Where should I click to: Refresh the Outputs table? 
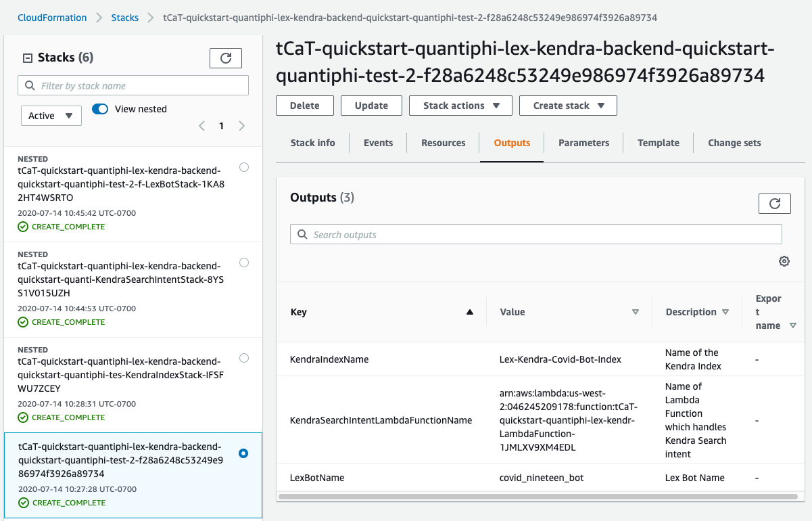775,203
